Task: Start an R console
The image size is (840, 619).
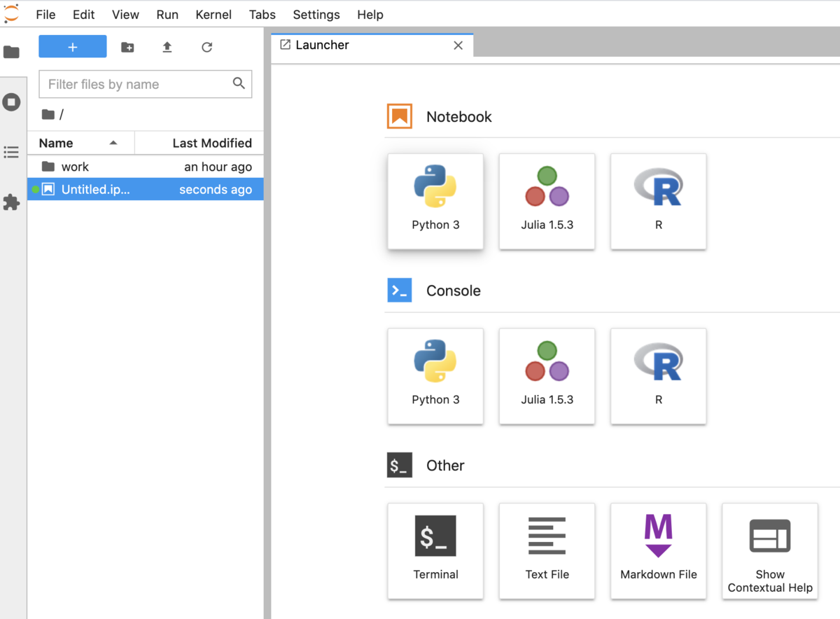Action: (x=659, y=376)
